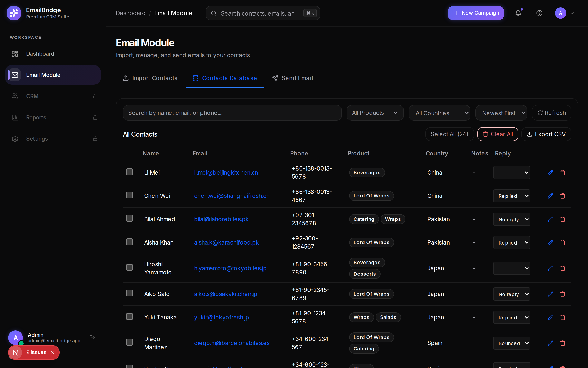Open Email Module in the sidebar
Screen dimensions: 588x368
53,75
